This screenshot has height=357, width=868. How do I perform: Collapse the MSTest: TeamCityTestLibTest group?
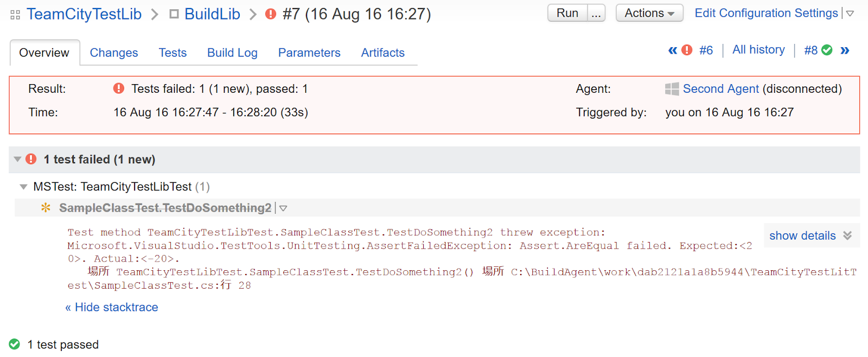tap(23, 187)
